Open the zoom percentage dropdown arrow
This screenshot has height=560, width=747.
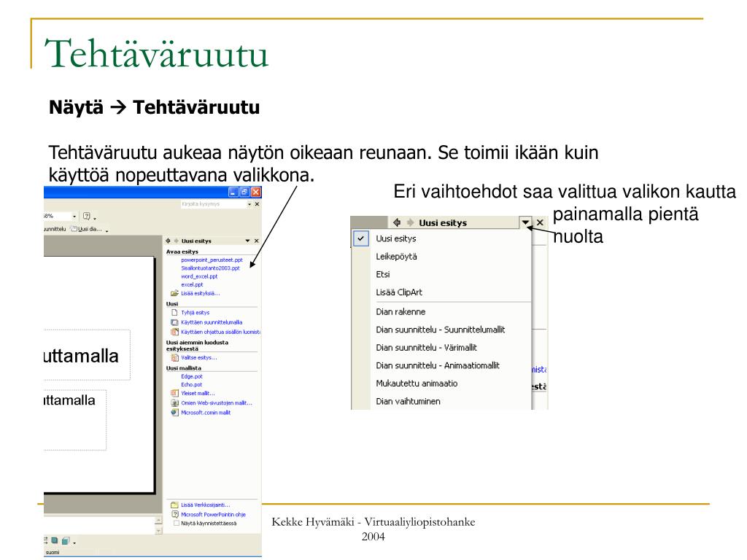coord(74,216)
